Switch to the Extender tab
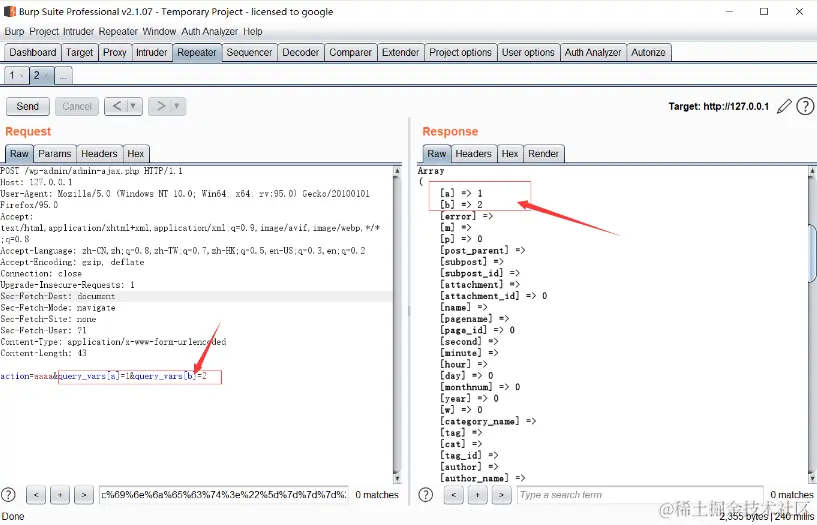The width and height of the screenshot is (817, 525). click(x=400, y=53)
